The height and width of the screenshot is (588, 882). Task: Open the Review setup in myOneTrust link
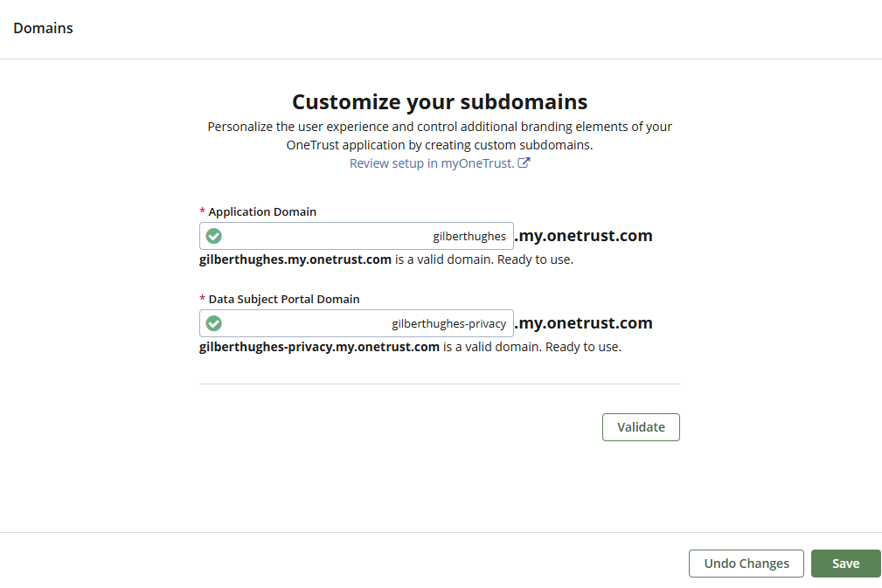click(432, 163)
